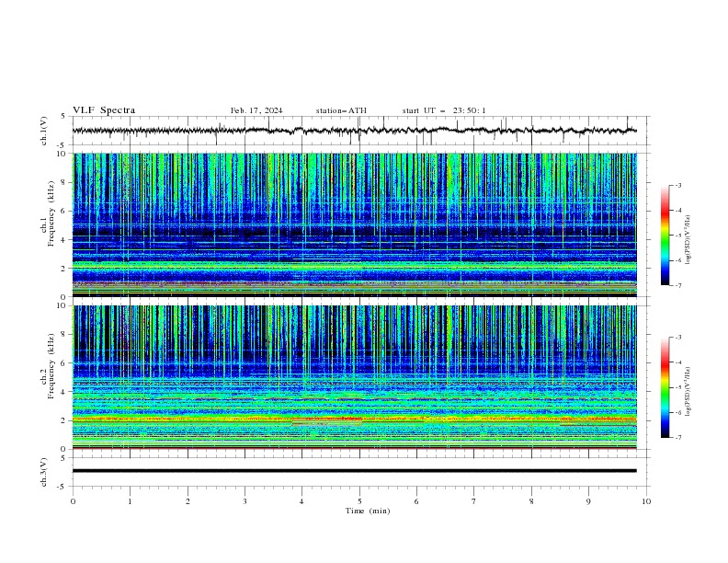This screenshot has width=728, height=563.
Task: Click the "start UT = 23:50:1" header text
Action: click(444, 110)
